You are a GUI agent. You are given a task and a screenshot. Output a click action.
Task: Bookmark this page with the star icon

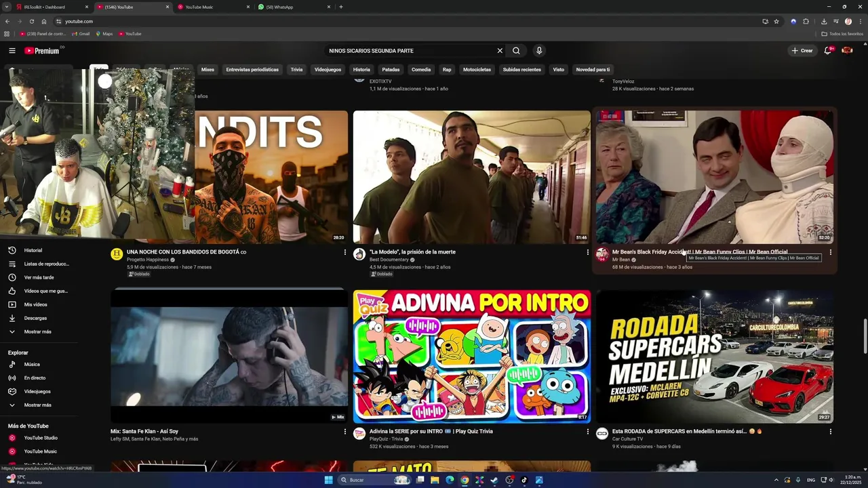tap(776, 21)
